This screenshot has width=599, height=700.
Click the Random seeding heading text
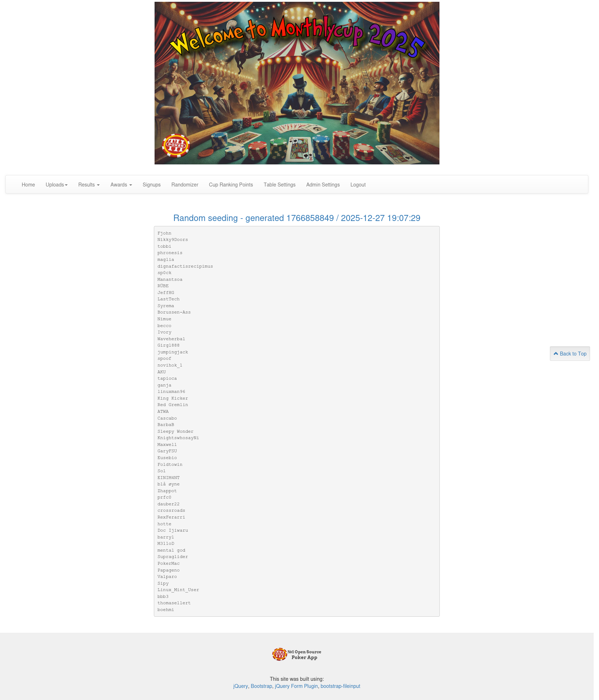click(x=297, y=218)
